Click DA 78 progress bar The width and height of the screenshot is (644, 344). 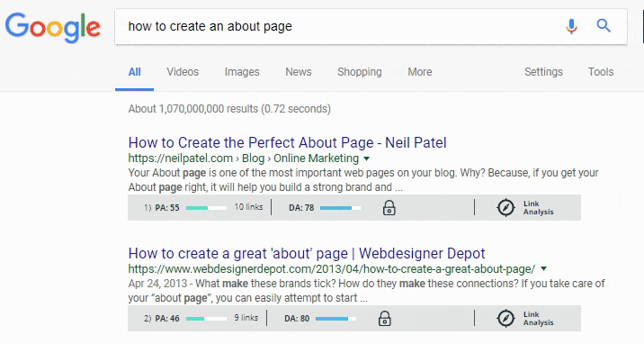coord(340,208)
